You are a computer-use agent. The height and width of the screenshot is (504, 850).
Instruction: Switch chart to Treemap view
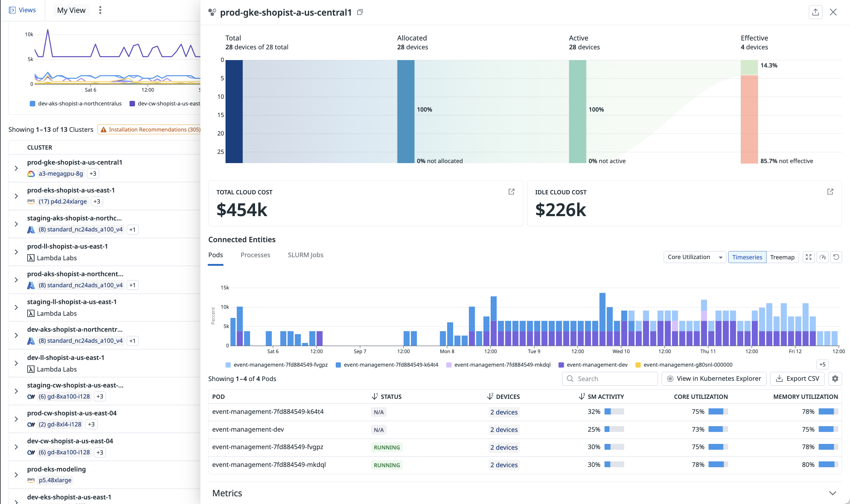pyautogui.click(x=782, y=257)
